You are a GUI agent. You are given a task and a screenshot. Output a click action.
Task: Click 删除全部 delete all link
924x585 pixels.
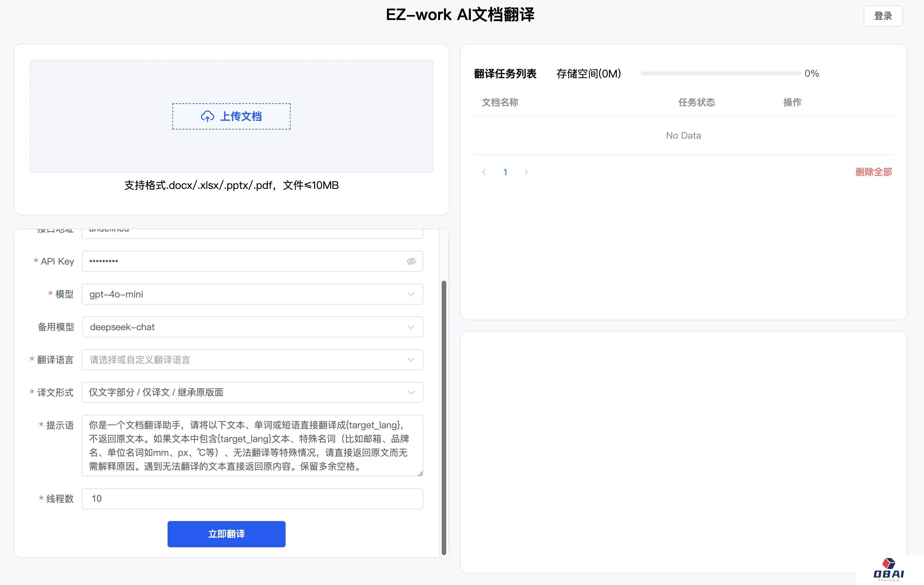874,172
